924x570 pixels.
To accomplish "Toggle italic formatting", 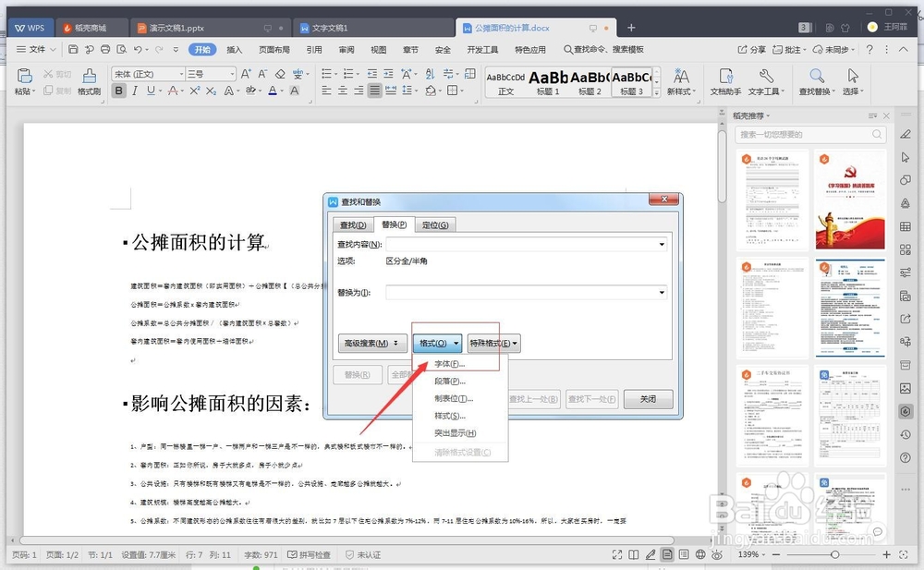I will (x=135, y=90).
